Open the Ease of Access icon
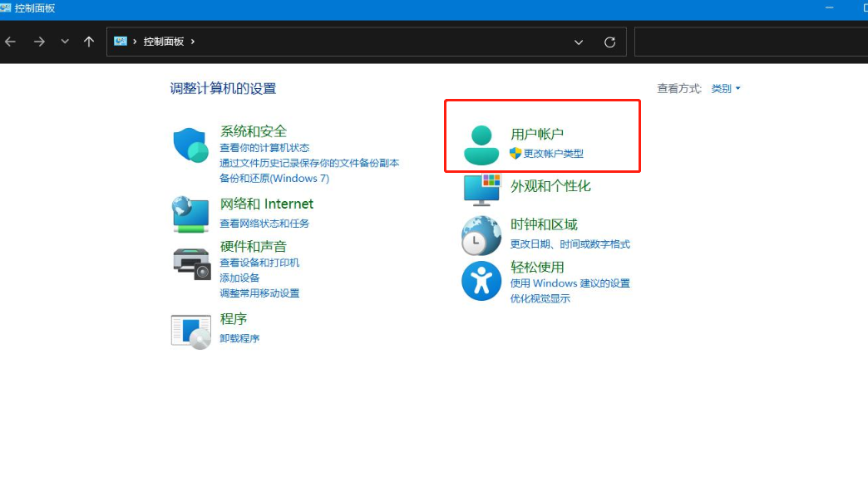This screenshot has width=868, height=482. (x=481, y=280)
